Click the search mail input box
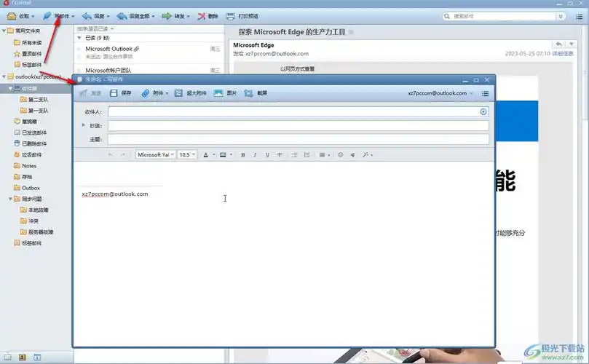 [x=502, y=16]
